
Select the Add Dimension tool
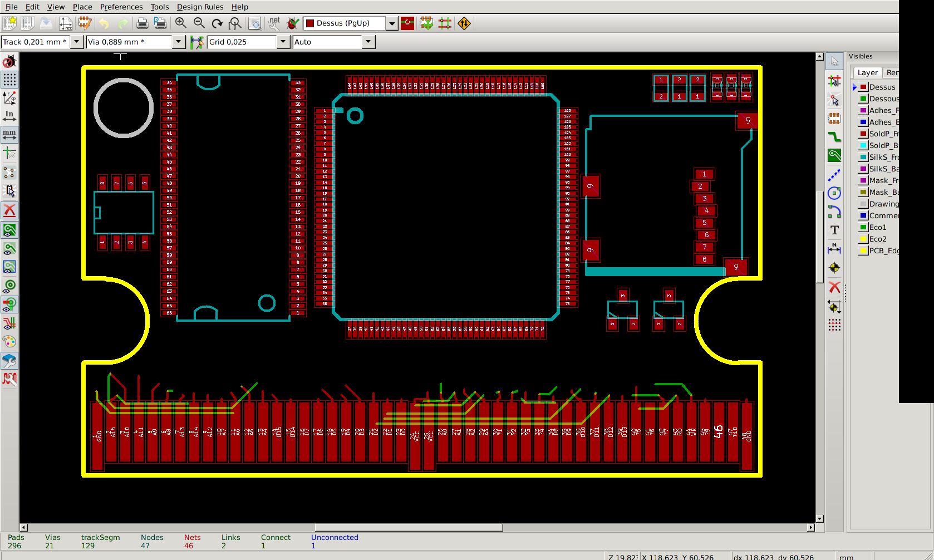(834, 249)
